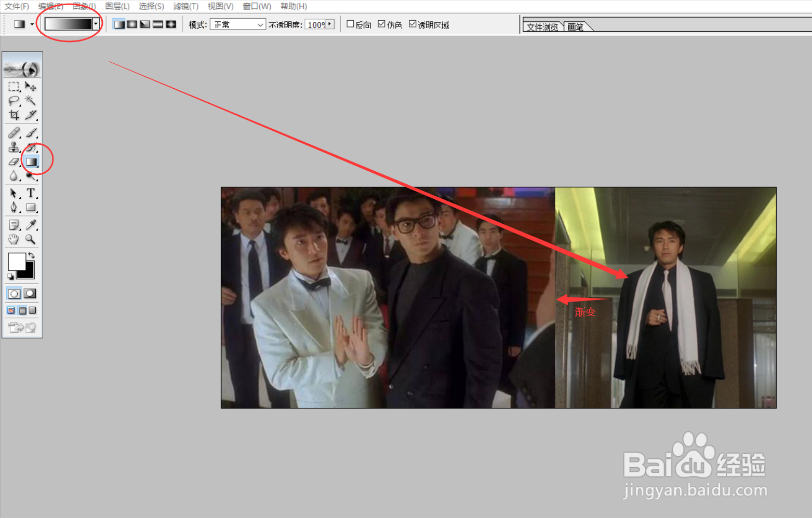This screenshot has height=518, width=812.
Task: Open the 视图(V) menu
Action: click(x=220, y=6)
